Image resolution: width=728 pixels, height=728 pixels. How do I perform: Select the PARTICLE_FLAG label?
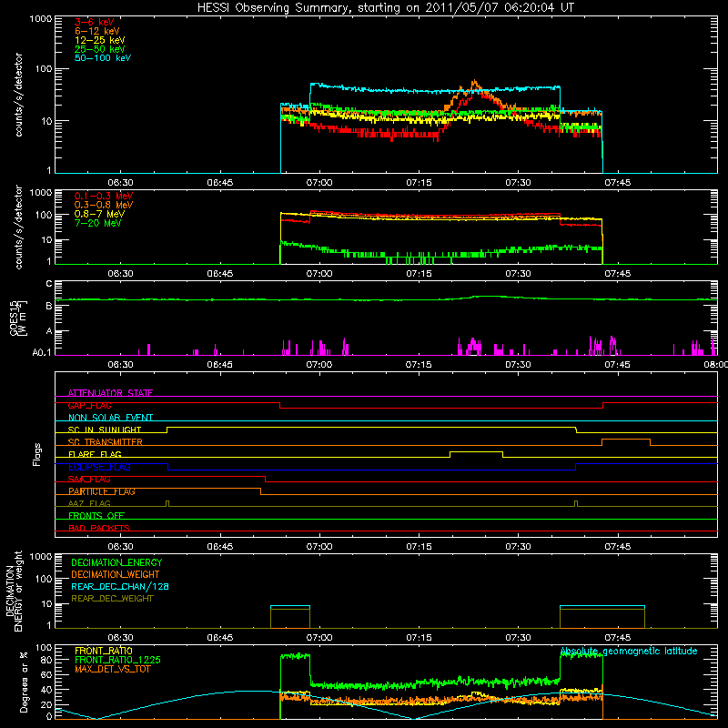[x=102, y=491]
